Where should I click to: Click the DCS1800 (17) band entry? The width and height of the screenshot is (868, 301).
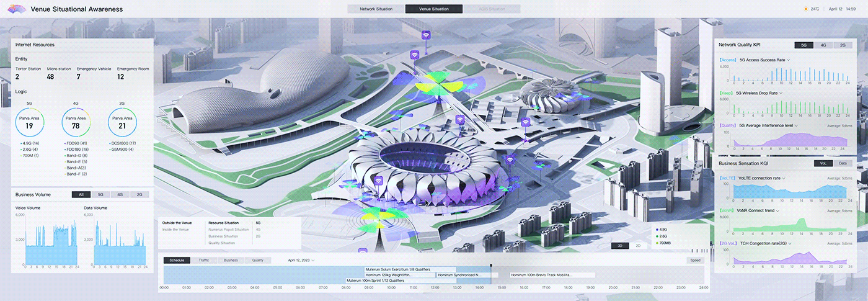point(123,143)
